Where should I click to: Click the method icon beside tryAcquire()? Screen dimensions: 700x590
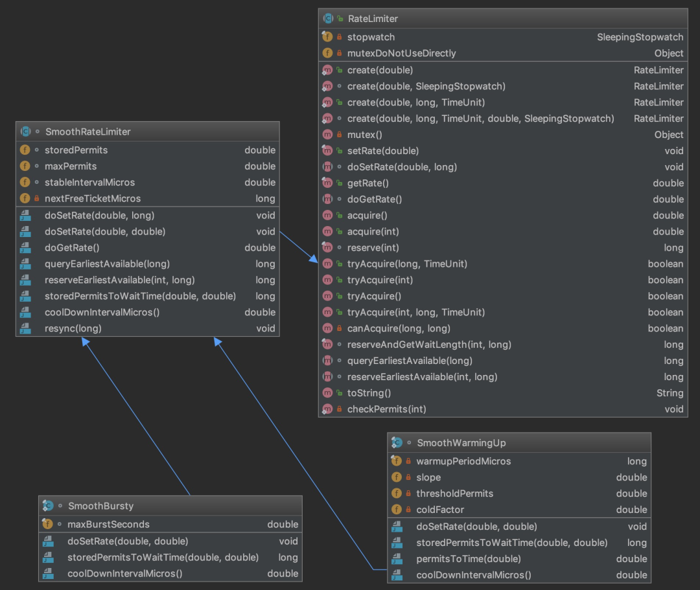327,296
